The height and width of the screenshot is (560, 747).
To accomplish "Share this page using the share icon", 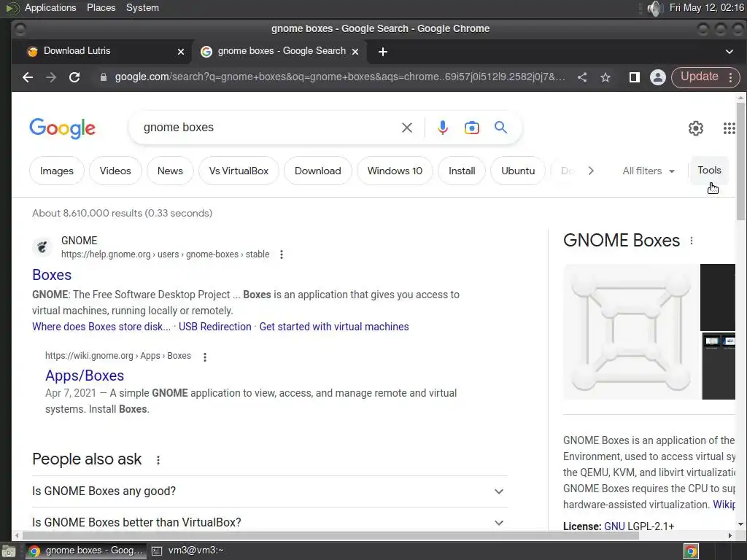I will 581,77.
